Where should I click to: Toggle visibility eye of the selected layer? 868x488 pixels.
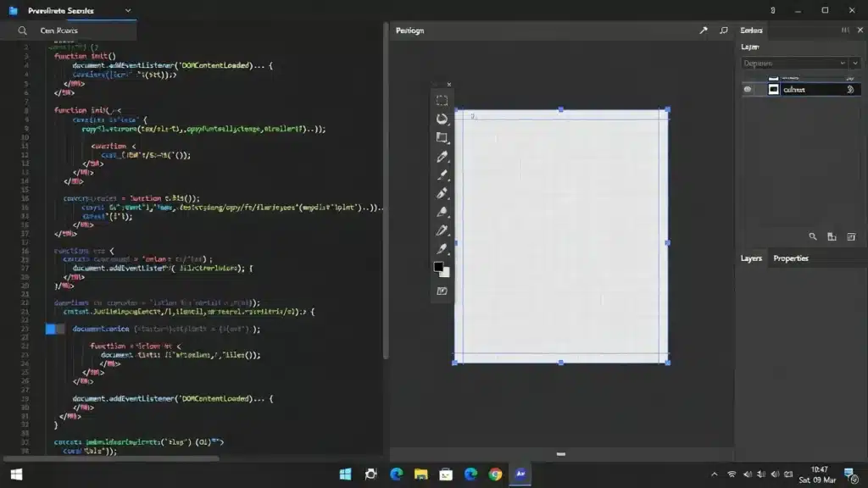pyautogui.click(x=748, y=89)
